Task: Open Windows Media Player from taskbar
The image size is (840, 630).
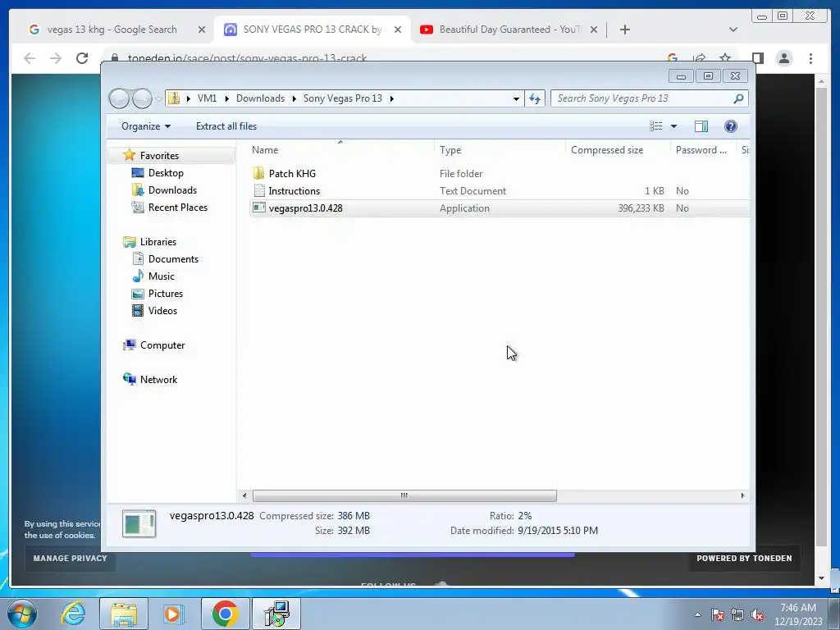Action: pyautogui.click(x=173, y=614)
